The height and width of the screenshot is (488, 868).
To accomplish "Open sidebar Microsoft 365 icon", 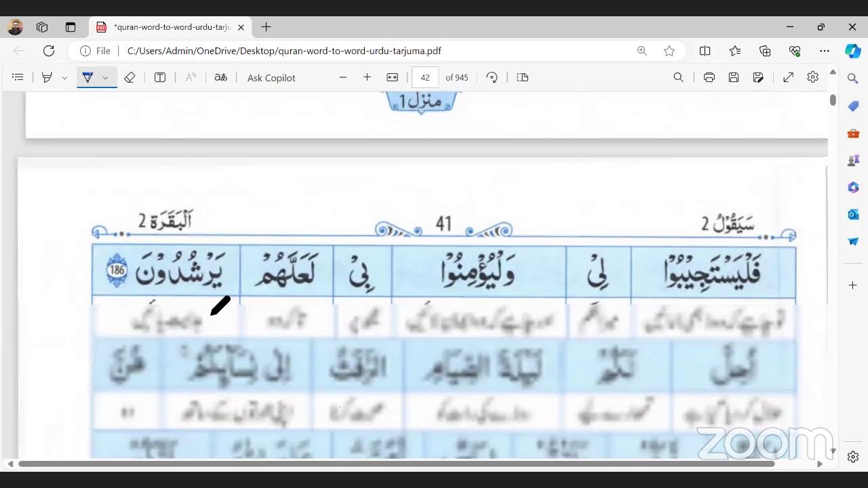I will pyautogui.click(x=853, y=187).
